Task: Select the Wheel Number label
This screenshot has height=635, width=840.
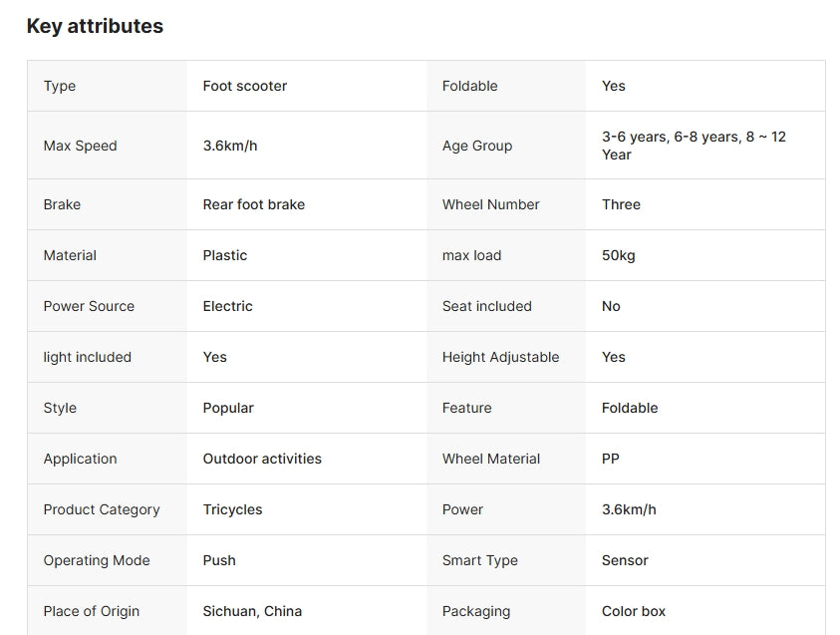Action: 490,204
